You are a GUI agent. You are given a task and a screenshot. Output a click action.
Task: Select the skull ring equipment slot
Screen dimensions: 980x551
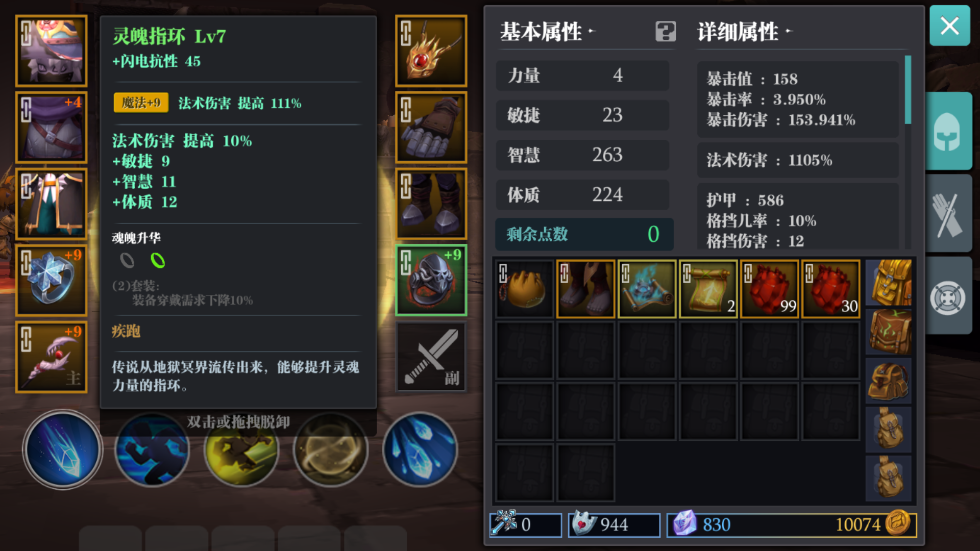pyautogui.click(x=431, y=280)
